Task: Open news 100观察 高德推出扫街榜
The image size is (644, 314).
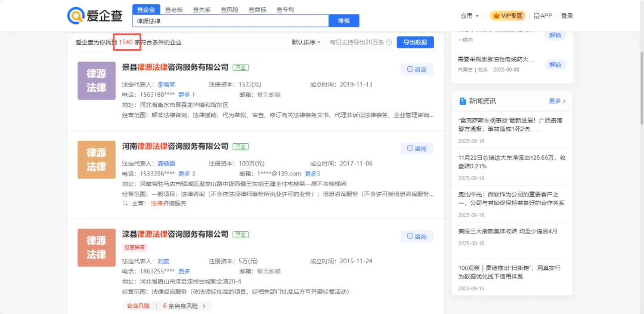Action: pyautogui.click(x=509, y=272)
